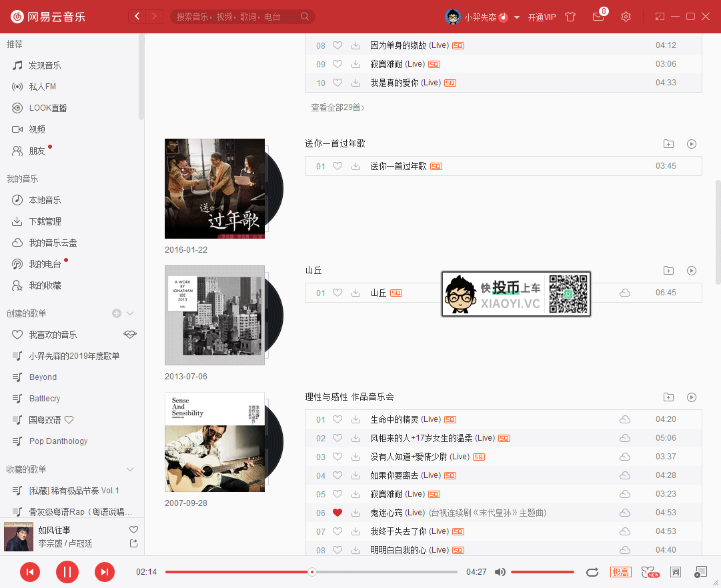
Task: Open settings gear icon
Action: click(625, 16)
